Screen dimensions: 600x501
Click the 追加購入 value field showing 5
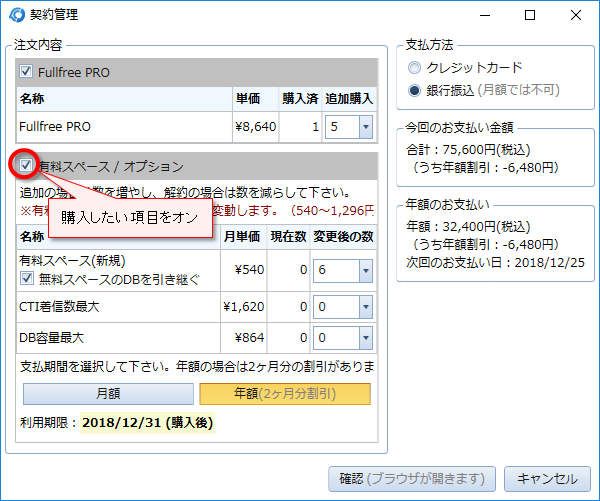[x=342, y=127]
